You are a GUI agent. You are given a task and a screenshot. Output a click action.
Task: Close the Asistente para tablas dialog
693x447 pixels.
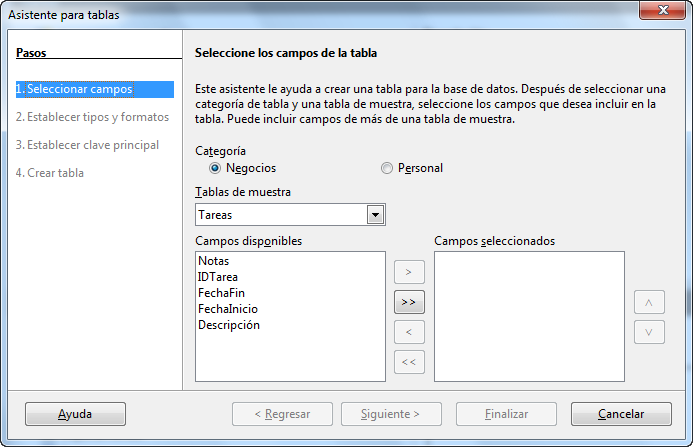[x=662, y=10]
